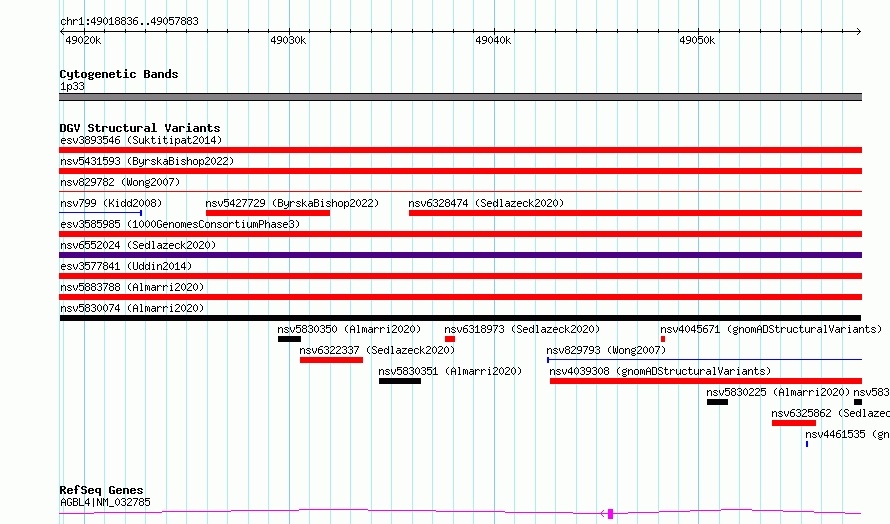Open nsv829793 (Wong2007) label
The height and width of the screenshot is (524, 890).
pos(606,350)
